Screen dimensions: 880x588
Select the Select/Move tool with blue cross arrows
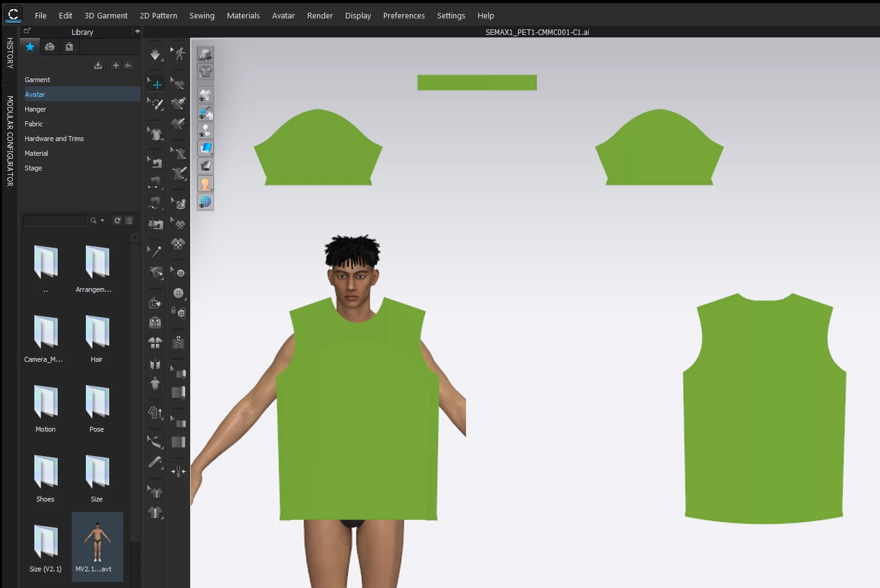point(156,84)
